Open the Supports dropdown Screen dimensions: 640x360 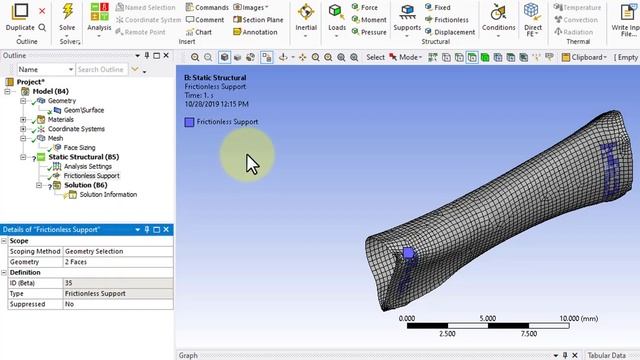click(x=407, y=20)
